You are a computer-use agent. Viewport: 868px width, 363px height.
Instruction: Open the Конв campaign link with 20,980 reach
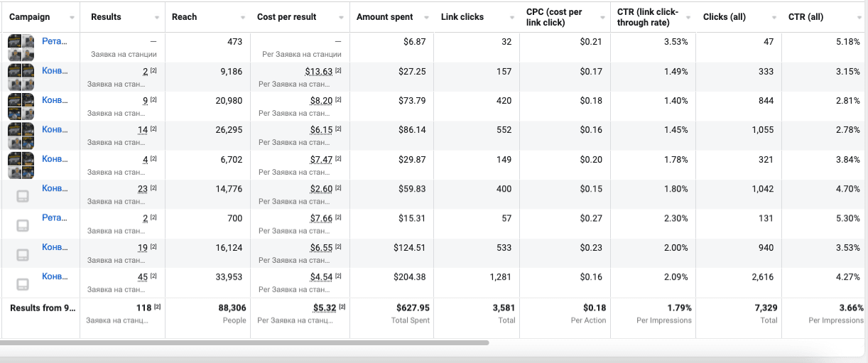coord(55,100)
